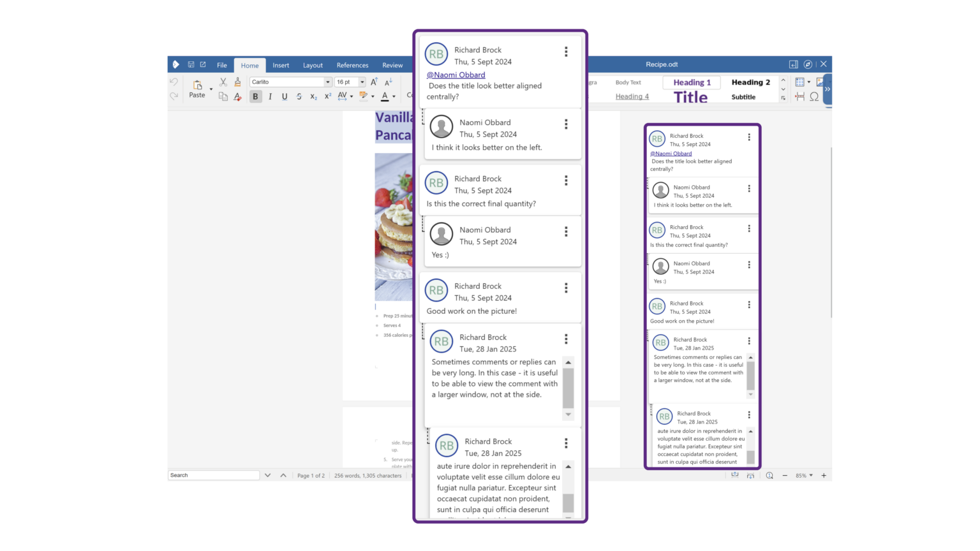Viewport: 980px width, 551px height.
Task: Toggle underline formatting
Action: (x=285, y=97)
